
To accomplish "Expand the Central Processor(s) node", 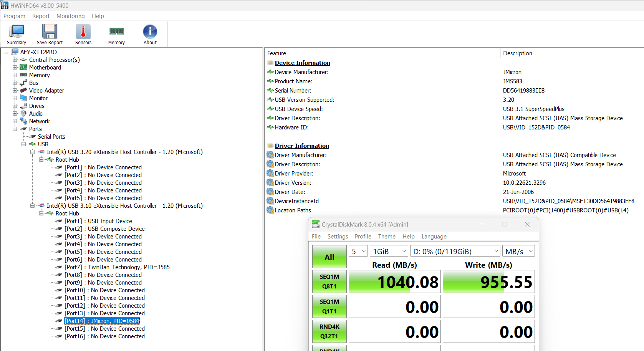I will point(15,60).
